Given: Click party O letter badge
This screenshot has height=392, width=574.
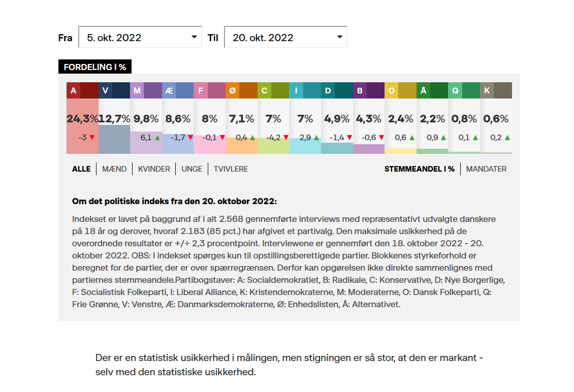Looking at the screenshot, I should click(x=391, y=90).
